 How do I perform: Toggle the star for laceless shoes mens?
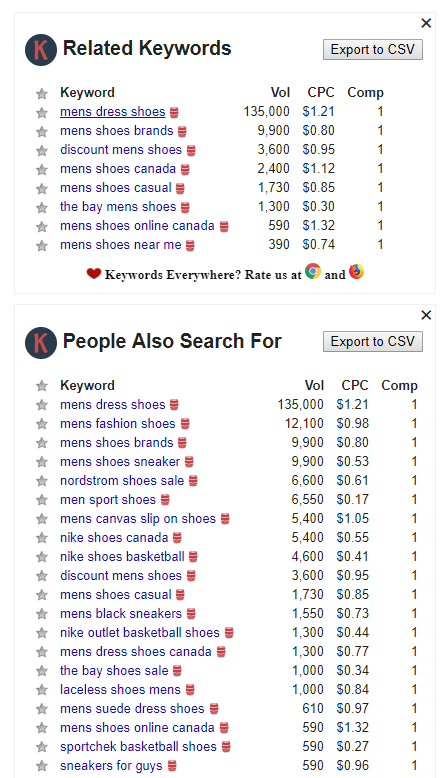(x=42, y=690)
